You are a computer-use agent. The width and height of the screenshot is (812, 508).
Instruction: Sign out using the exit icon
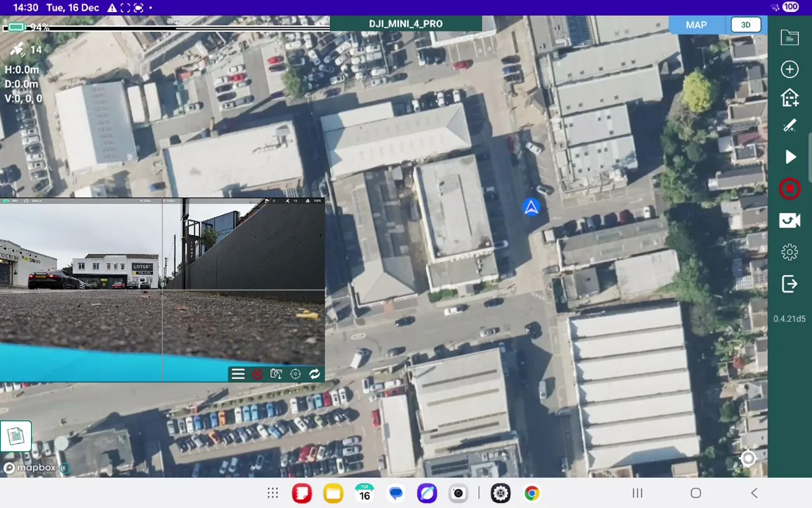[790, 284]
